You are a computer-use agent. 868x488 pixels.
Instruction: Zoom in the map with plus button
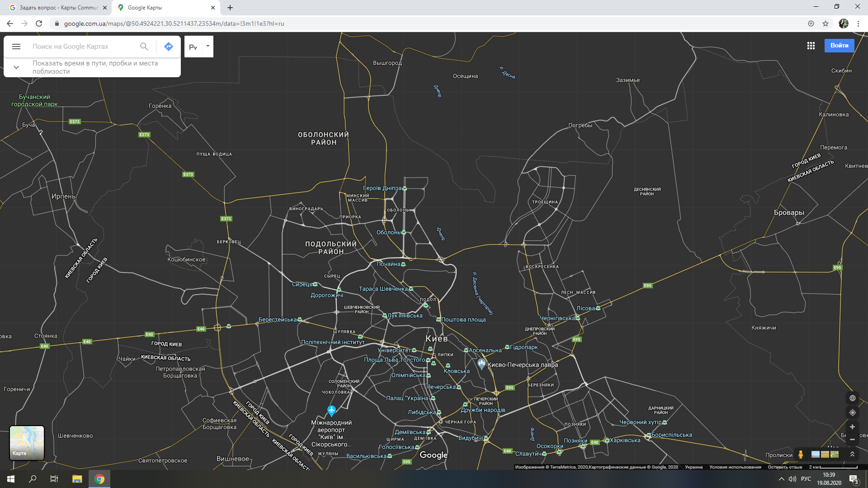tap(852, 427)
